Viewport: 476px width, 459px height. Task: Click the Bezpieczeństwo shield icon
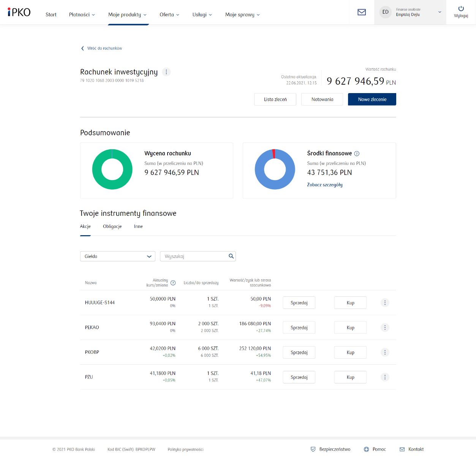(313, 449)
